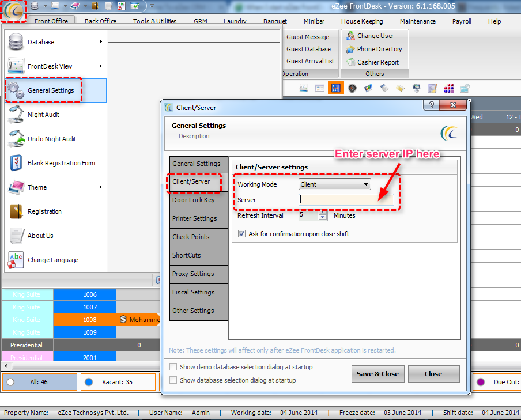Click the calendar with clock icon
This screenshot has width=521, height=420.
click(465, 88)
